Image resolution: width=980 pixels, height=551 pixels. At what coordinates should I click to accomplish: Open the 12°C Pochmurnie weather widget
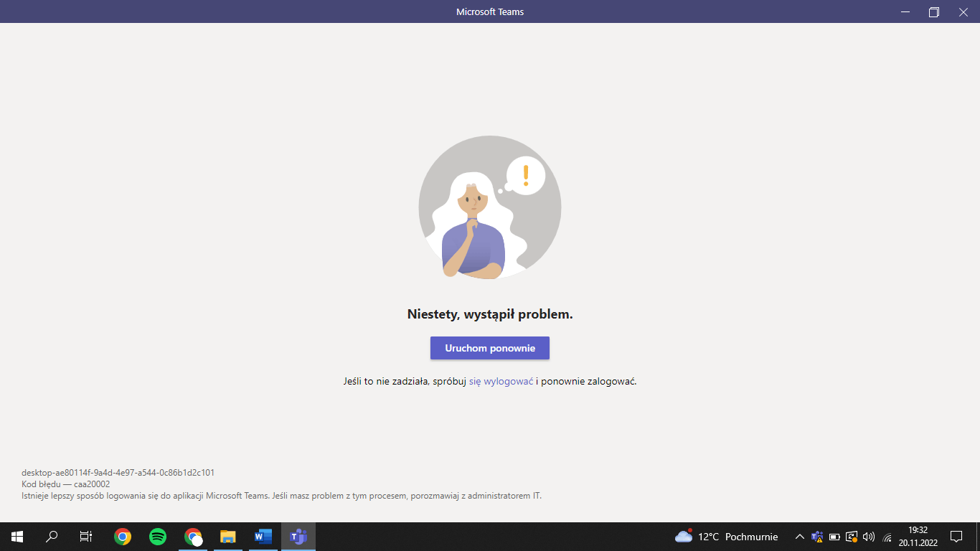tap(727, 537)
